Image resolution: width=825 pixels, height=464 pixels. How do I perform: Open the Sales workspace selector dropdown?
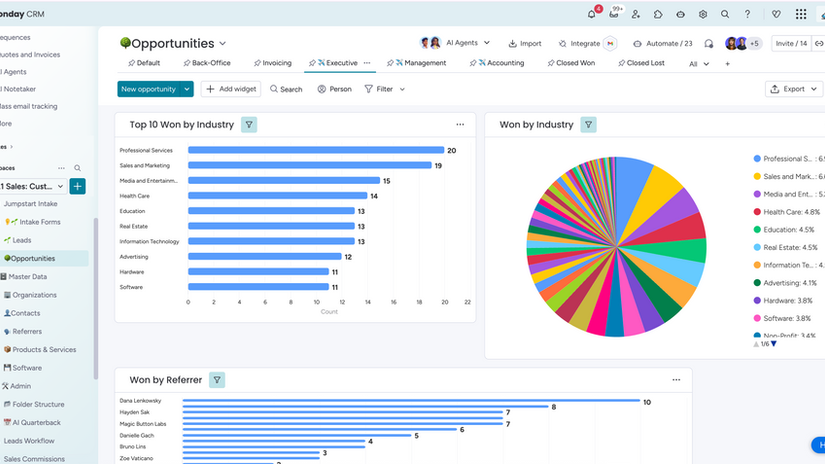point(33,186)
